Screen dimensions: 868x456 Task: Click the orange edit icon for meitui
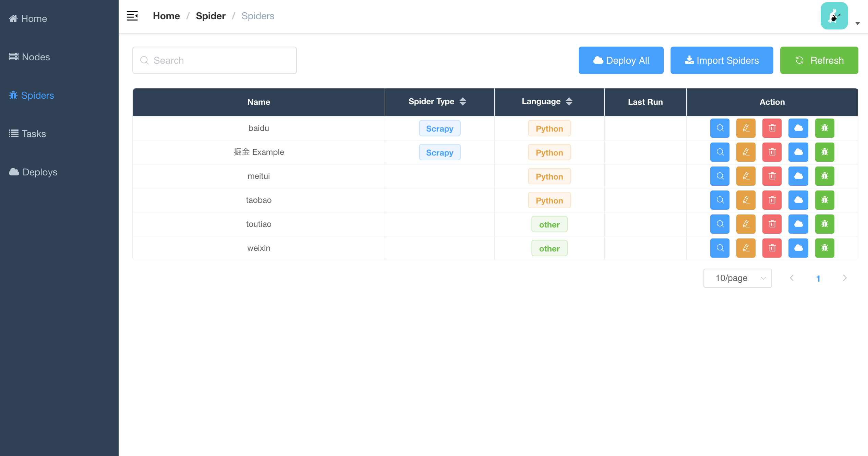coord(746,176)
